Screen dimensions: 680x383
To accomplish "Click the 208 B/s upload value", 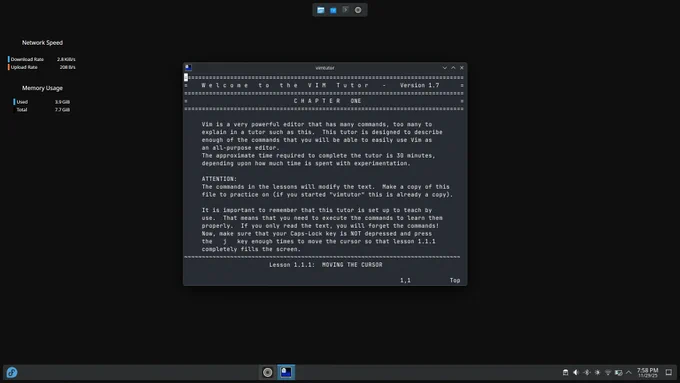I will click(x=68, y=67).
